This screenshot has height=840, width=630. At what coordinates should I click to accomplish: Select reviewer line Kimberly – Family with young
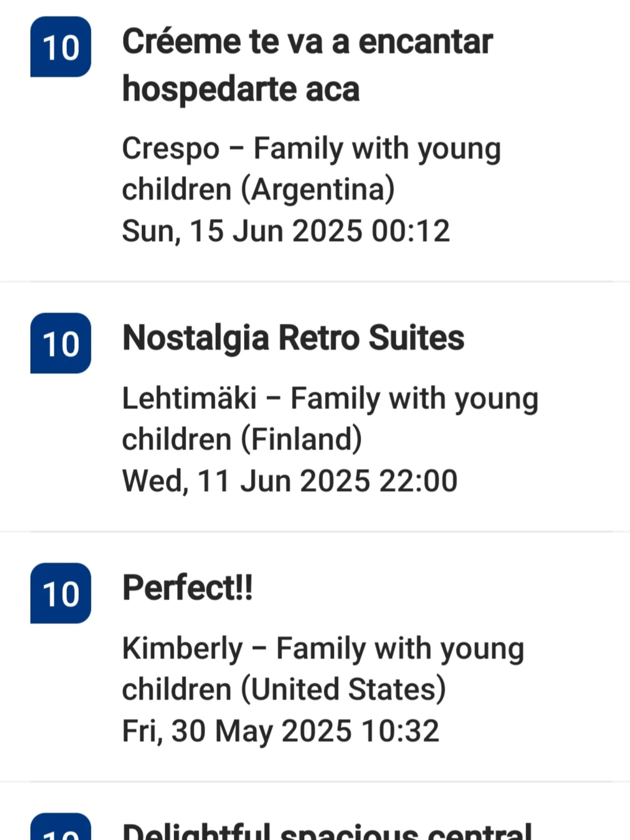pyautogui.click(x=323, y=649)
